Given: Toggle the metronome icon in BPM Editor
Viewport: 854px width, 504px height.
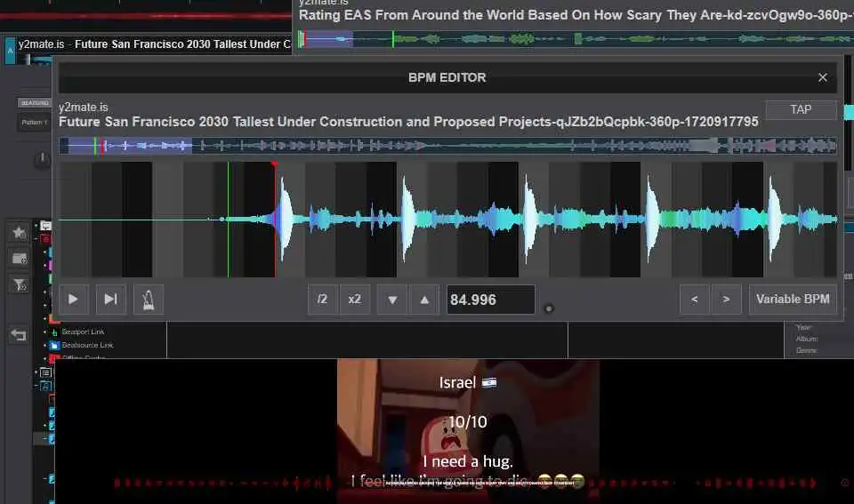Looking at the screenshot, I should (x=149, y=299).
